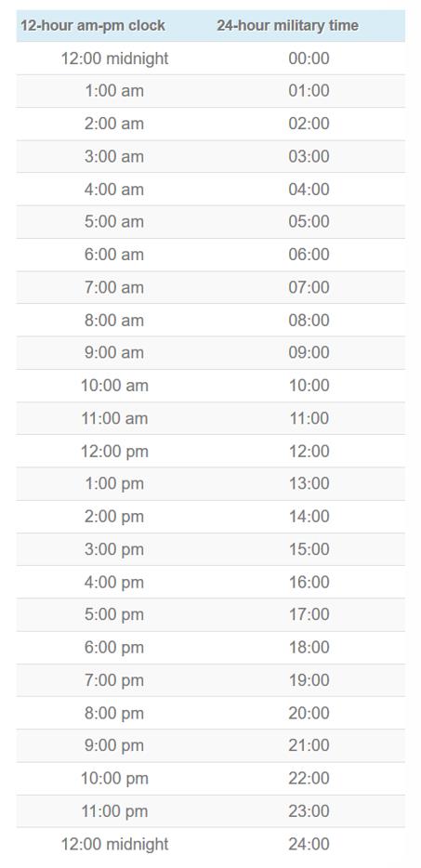The height and width of the screenshot is (868, 421).
Task: Click the 24:00 cell in the last row
Action: (x=309, y=844)
